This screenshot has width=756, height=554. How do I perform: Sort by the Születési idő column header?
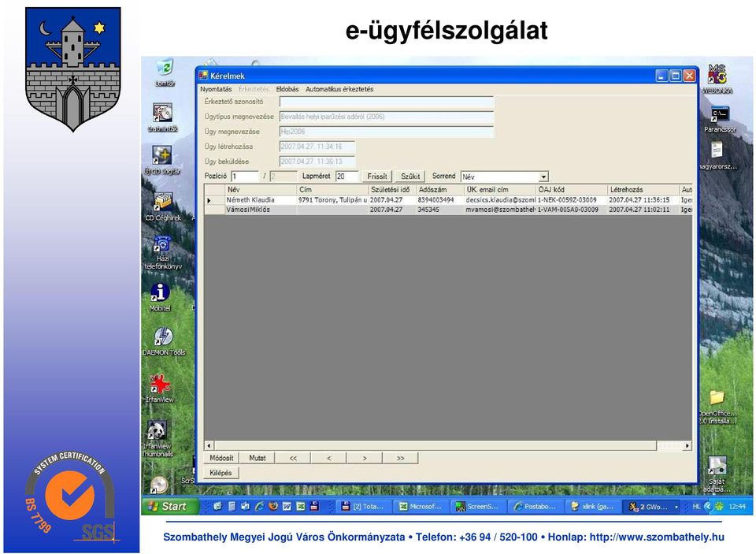(392, 190)
